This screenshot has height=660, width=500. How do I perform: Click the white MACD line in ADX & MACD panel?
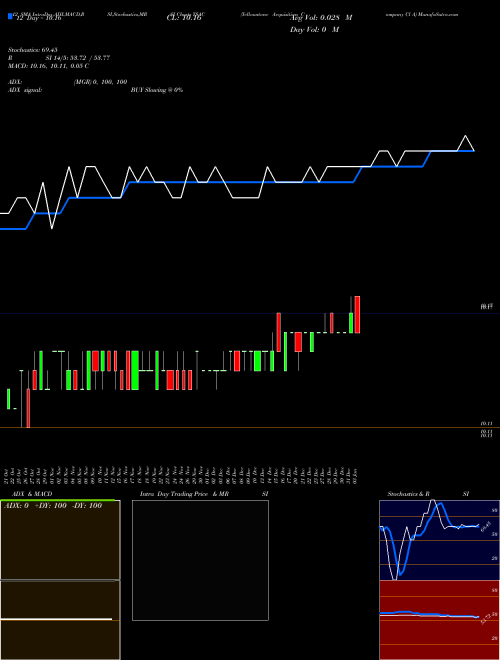pyautogui.click(x=56, y=619)
